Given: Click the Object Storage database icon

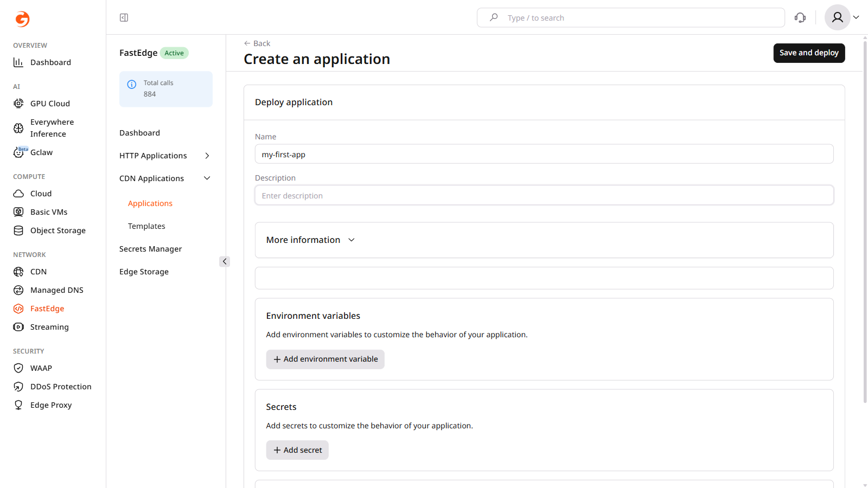Looking at the screenshot, I should click(18, 230).
